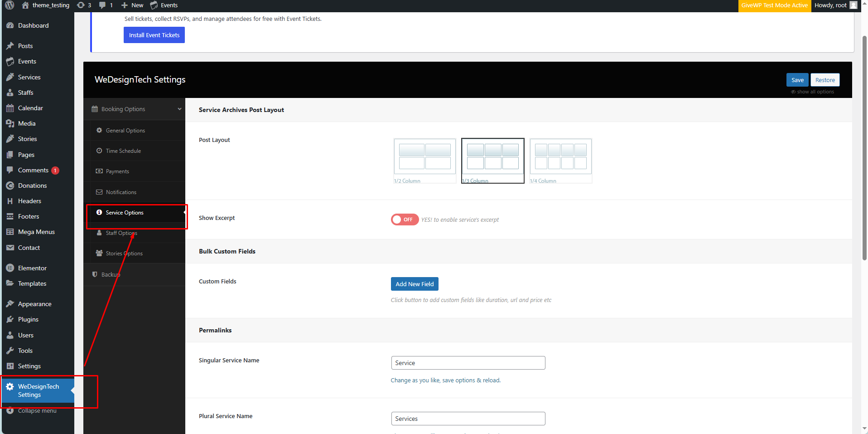Open the New content menu

click(132, 5)
